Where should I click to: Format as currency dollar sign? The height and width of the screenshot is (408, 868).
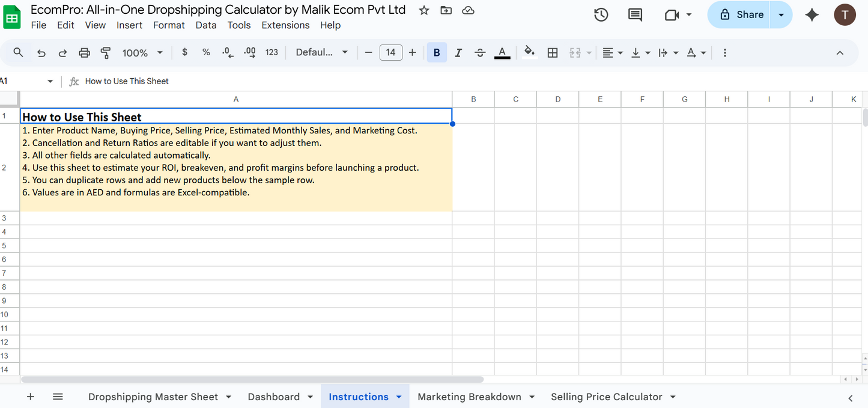pyautogui.click(x=184, y=52)
